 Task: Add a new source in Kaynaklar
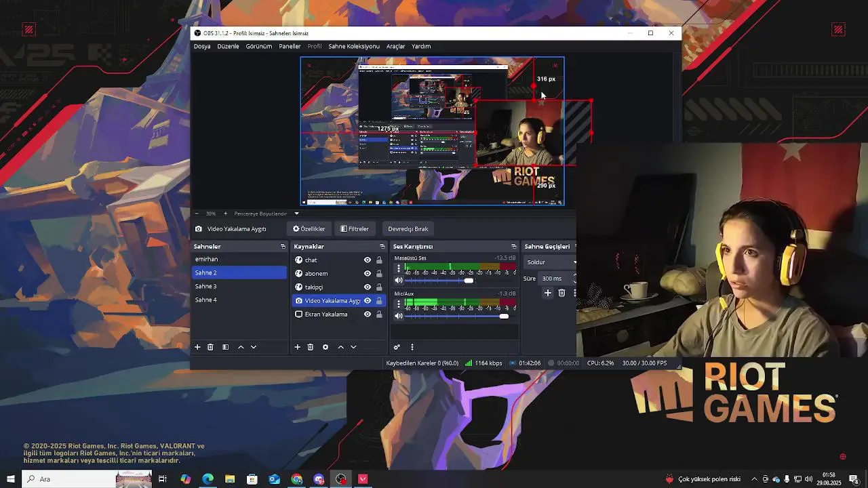coord(297,347)
